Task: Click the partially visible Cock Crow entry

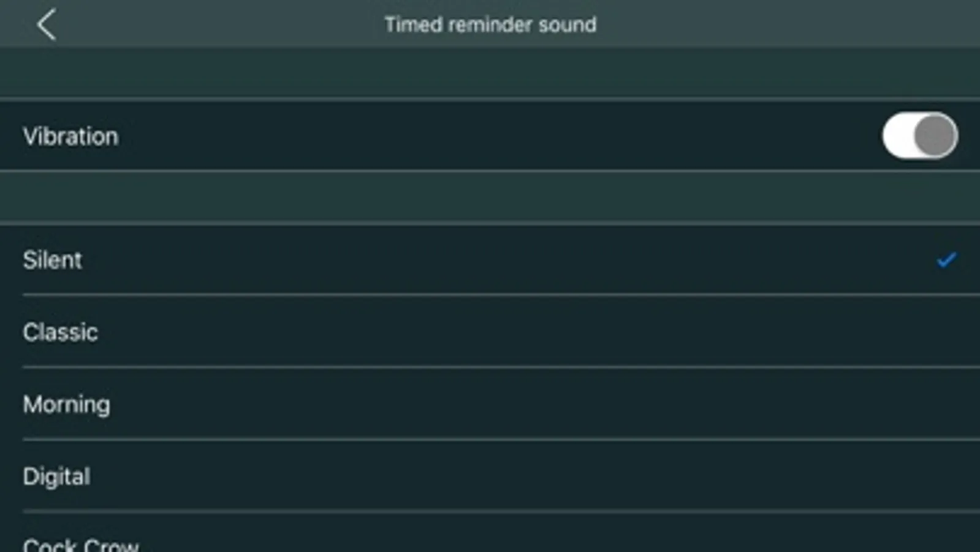Action: click(81, 543)
